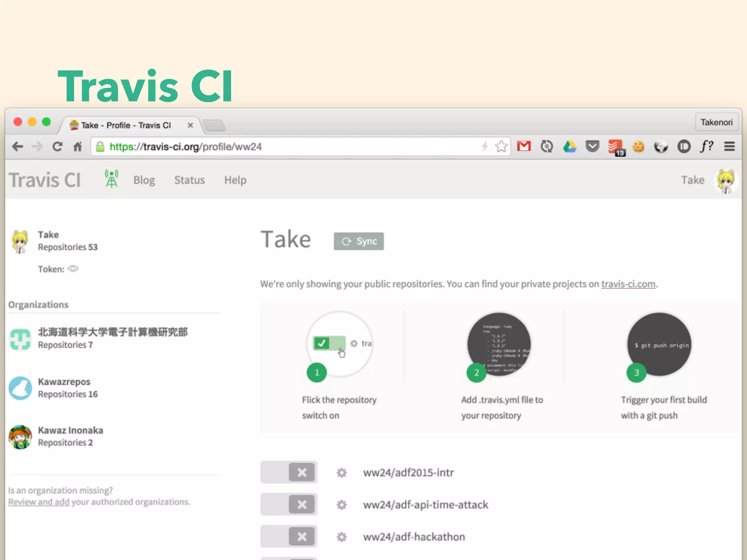Open the Chrome hamburger menu
The image size is (747, 560).
pyautogui.click(x=729, y=147)
